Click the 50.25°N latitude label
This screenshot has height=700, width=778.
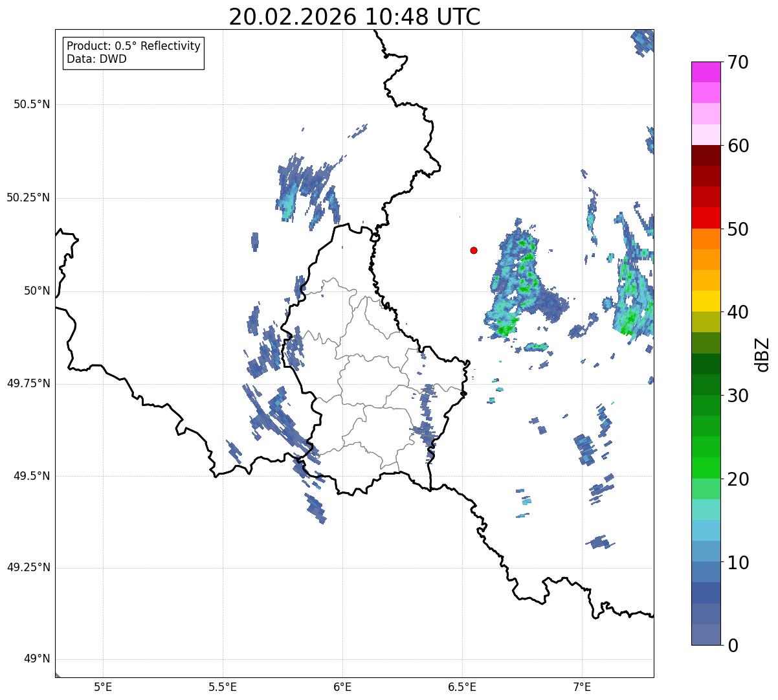tap(28, 198)
